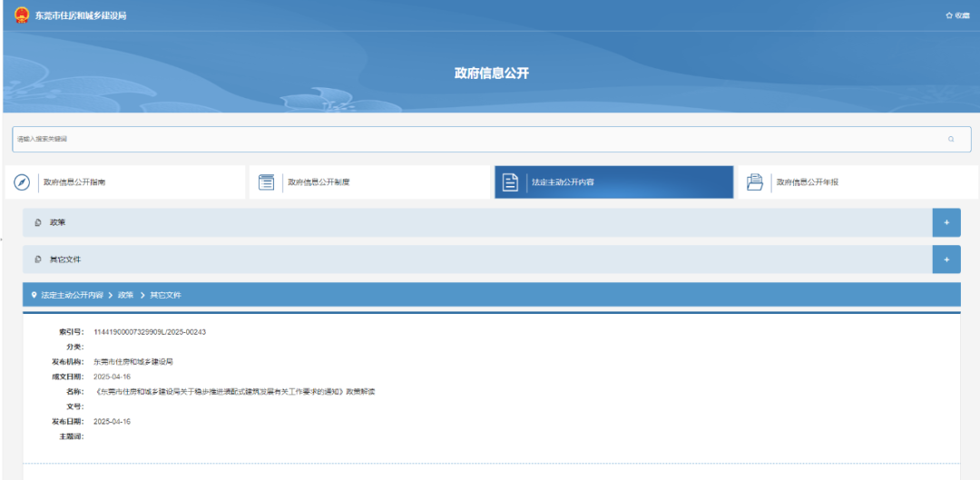Click the search magnifier icon

[951, 139]
